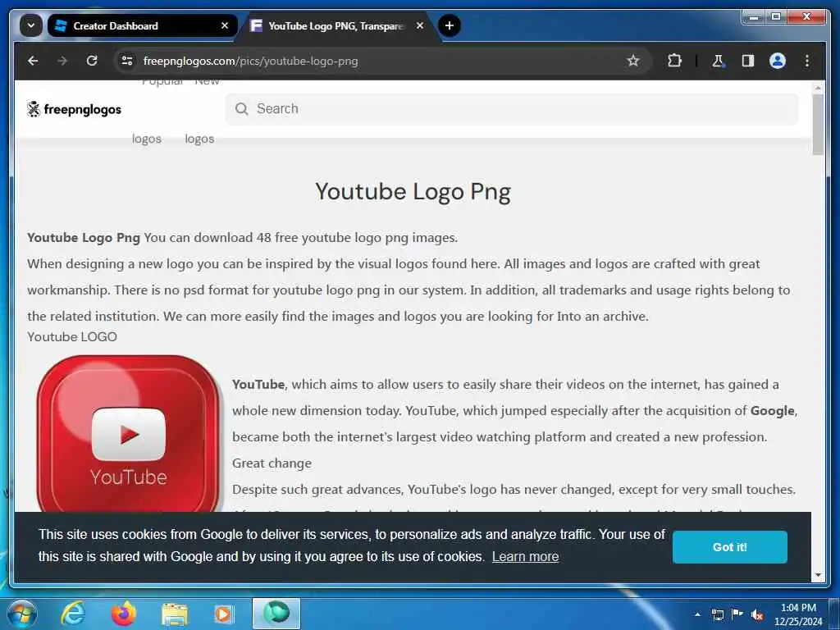Open the Extensions puzzle icon
Screen dimensions: 840x630
674,61
